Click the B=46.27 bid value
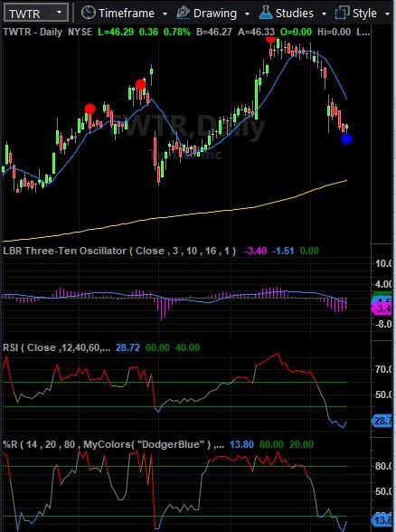Viewport: 396px width, 532px height. 214,32
